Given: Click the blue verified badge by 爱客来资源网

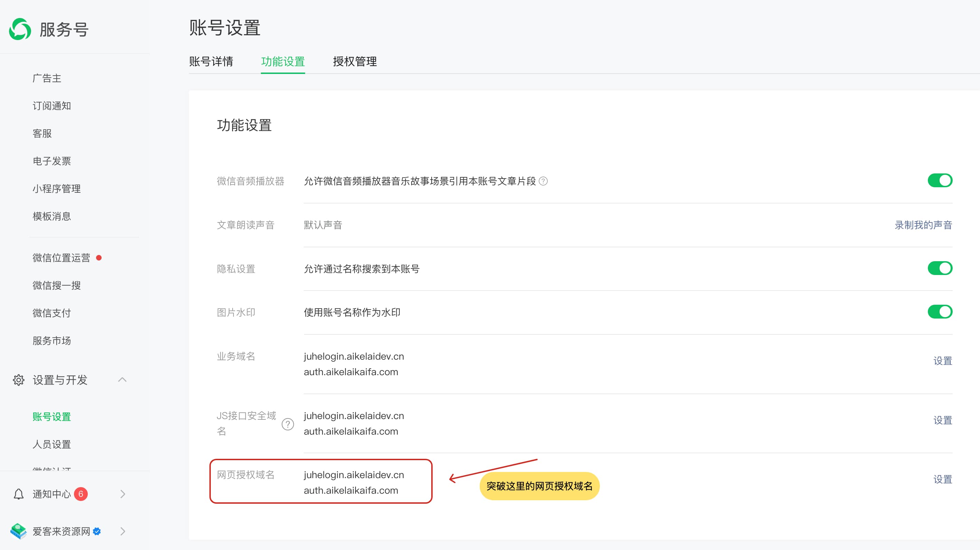Looking at the screenshot, I should (x=97, y=531).
